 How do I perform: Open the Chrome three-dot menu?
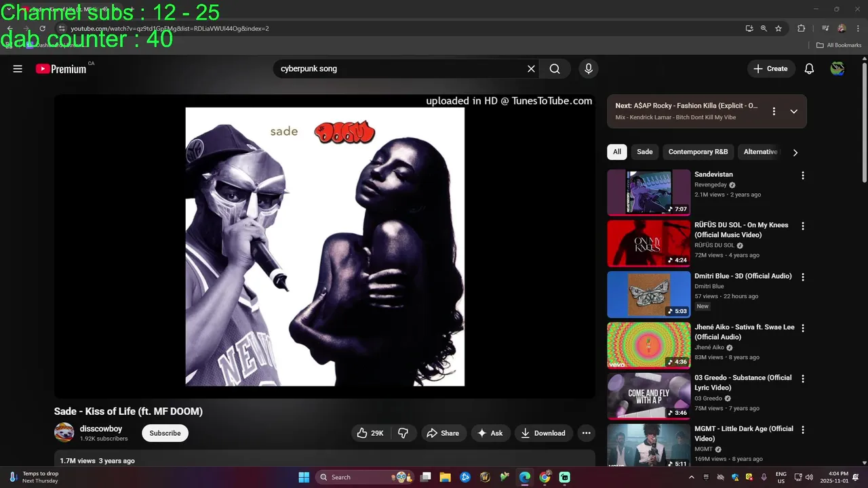[x=858, y=28]
